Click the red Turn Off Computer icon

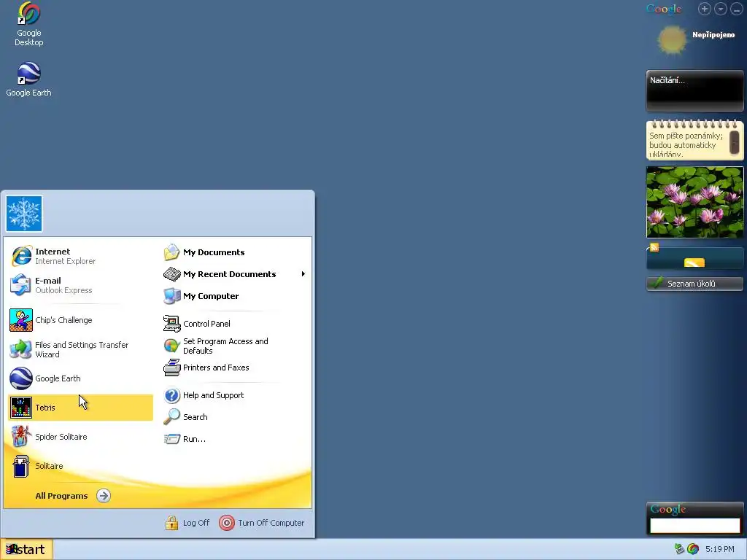tap(227, 523)
